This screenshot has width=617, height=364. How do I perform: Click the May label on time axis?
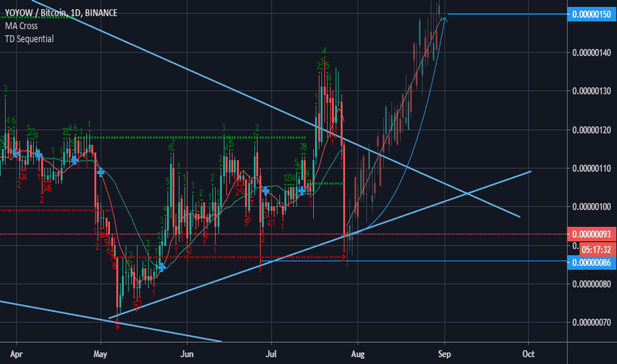101,354
